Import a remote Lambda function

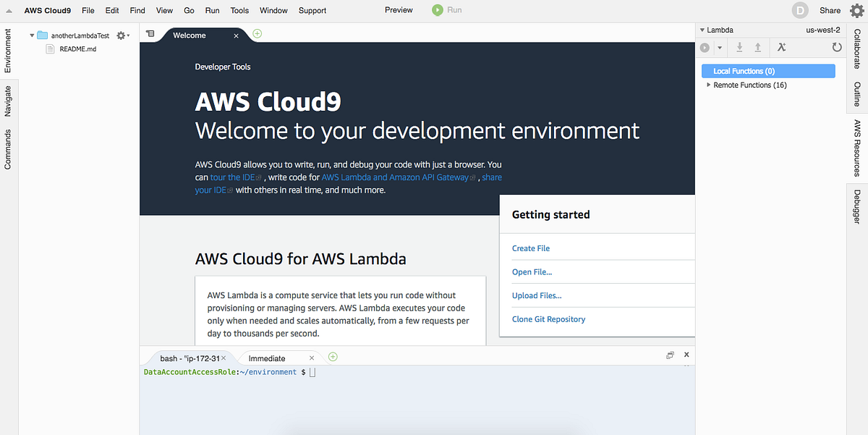click(740, 47)
